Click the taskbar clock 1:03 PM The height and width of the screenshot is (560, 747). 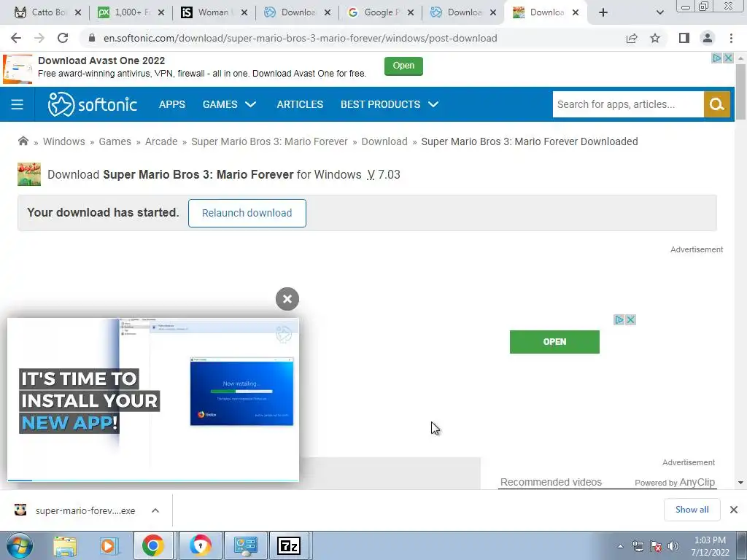click(x=710, y=546)
